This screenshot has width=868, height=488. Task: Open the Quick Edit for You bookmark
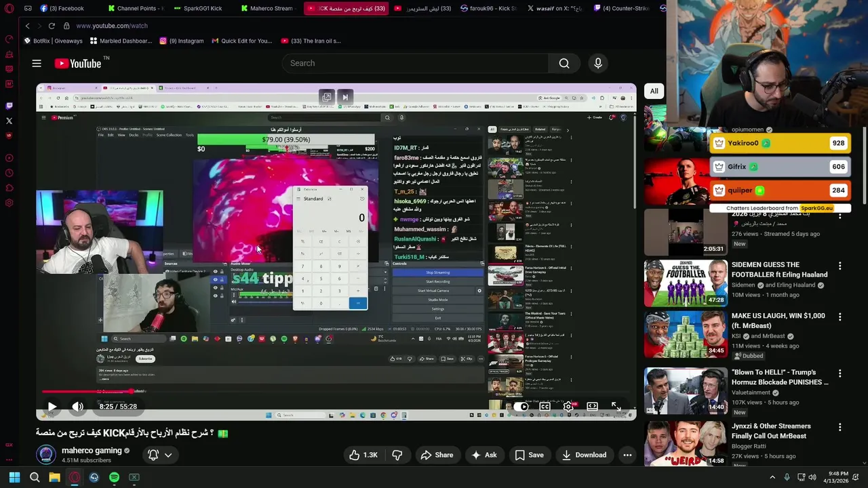point(241,41)
